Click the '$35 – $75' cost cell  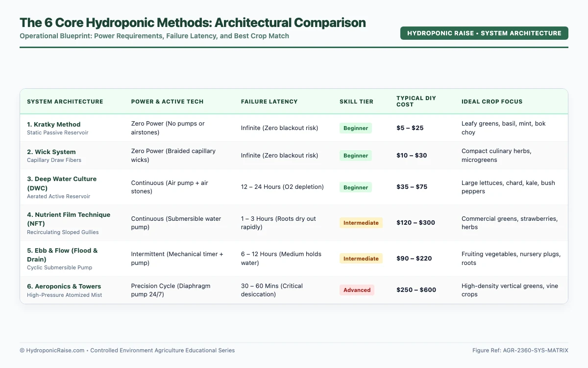[x=412, y=187]
